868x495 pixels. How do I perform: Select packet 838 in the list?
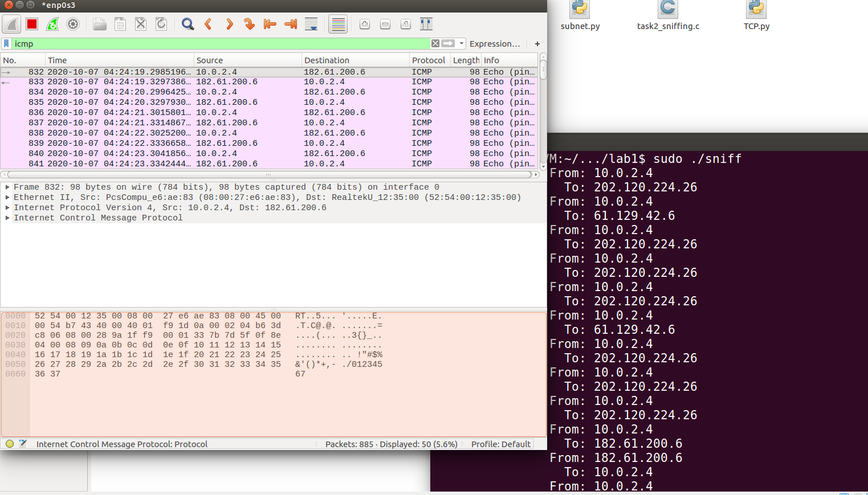(x=269, y=133)
